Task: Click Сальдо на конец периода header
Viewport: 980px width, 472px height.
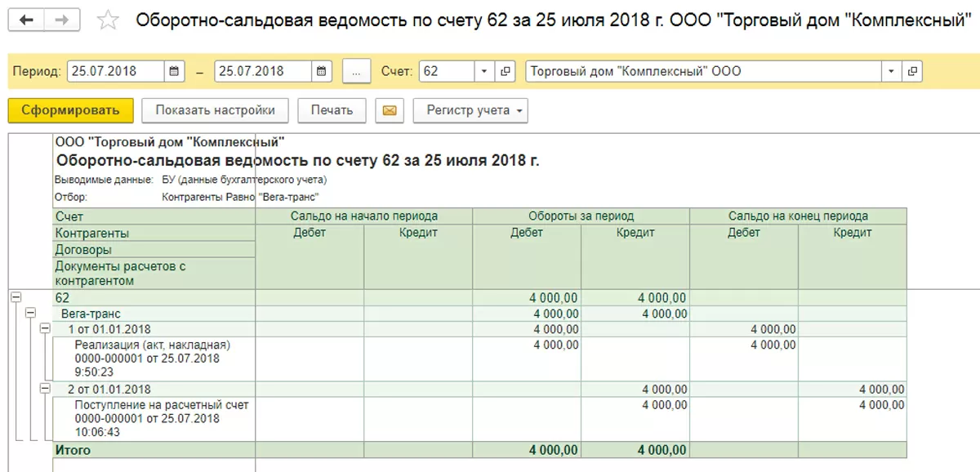Action: tap(798, 216)
